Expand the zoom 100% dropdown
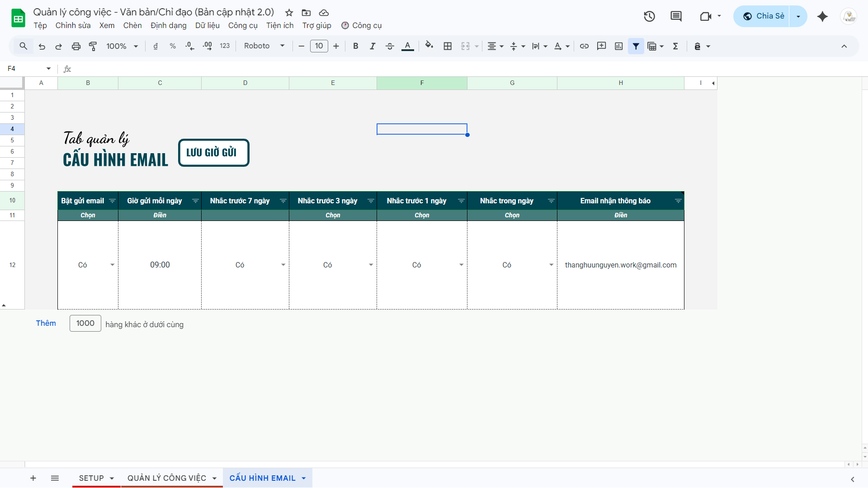The height and width of the screenshot is (488, 868). (x=122, y=46)
